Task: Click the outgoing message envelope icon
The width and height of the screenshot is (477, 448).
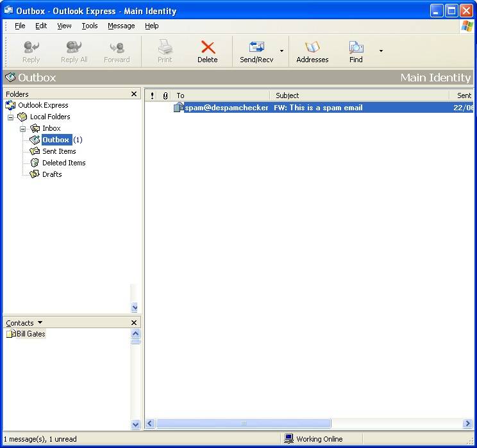Action: [178, 107]
